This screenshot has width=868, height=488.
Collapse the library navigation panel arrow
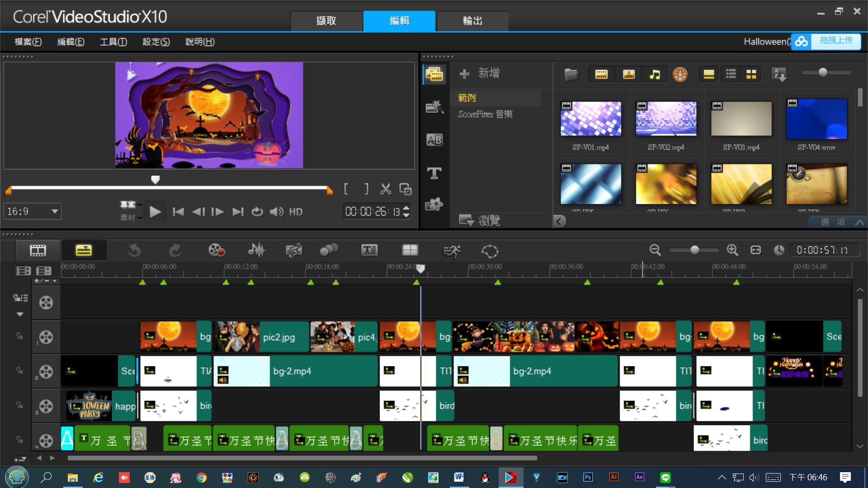[560, 221]
